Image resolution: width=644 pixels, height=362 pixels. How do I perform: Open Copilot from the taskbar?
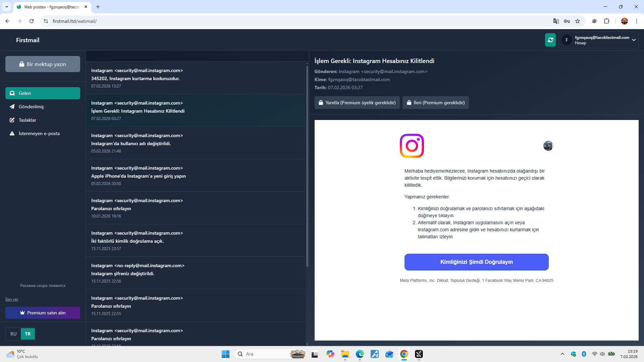tap(330, 354)
